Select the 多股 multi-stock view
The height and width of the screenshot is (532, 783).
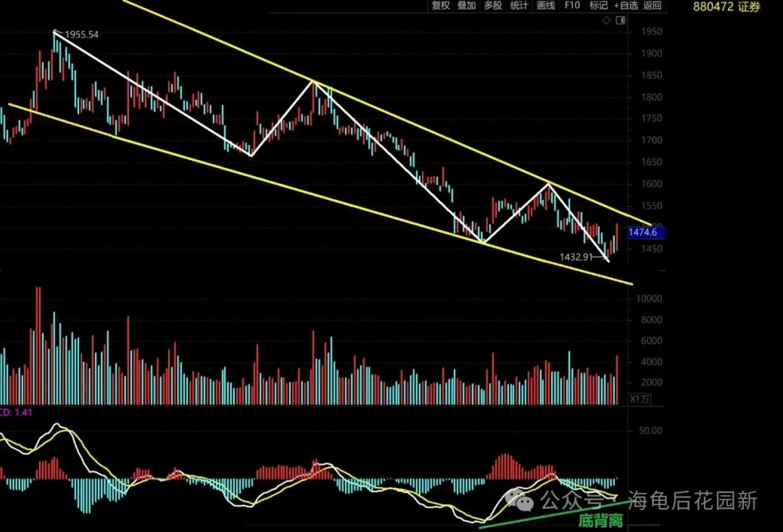point(493,6)
